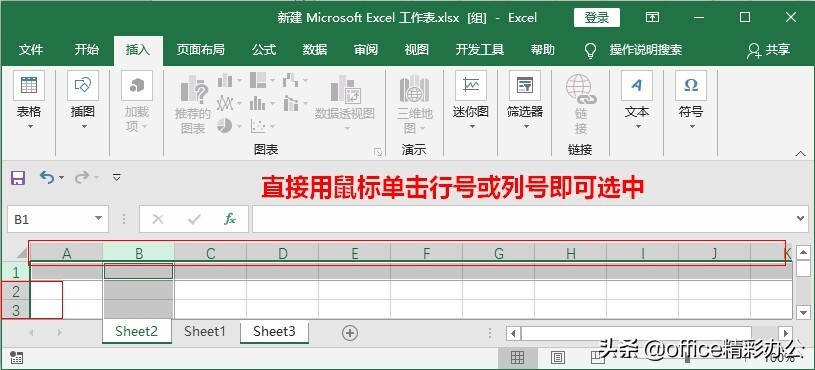
Task: Switch to the 公式 (Formulas) tab
Action: [264, 50]
